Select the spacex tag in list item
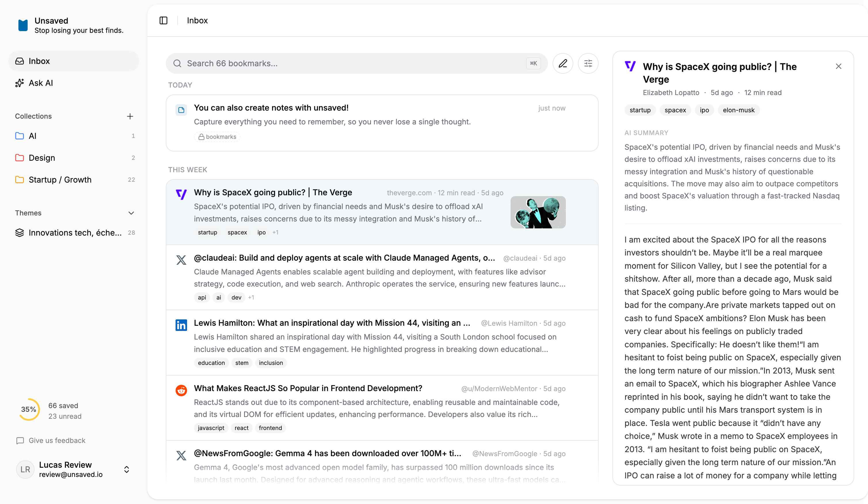The image size is (868, 504). [x=237, y=233]
